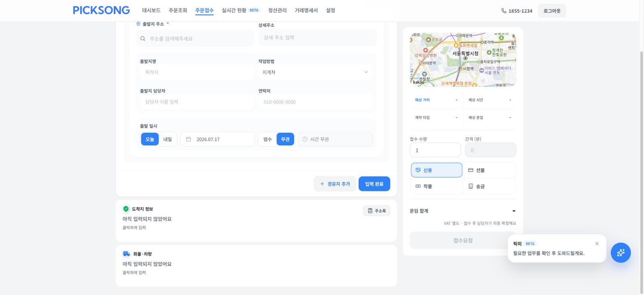This screenshot has height=295, width=644.
Task: Click the calendar icon in date field
Action: (x=189, y=139)
